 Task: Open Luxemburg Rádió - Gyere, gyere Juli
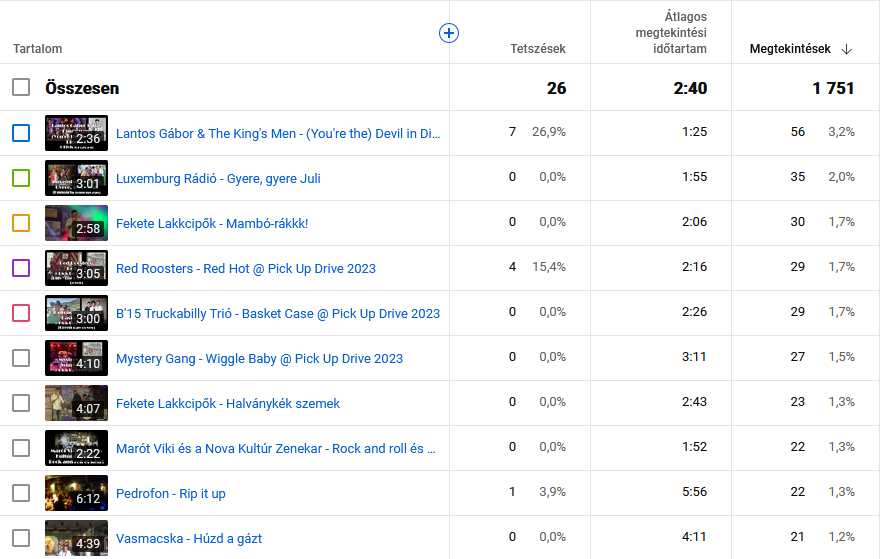(x=218, y=178)
